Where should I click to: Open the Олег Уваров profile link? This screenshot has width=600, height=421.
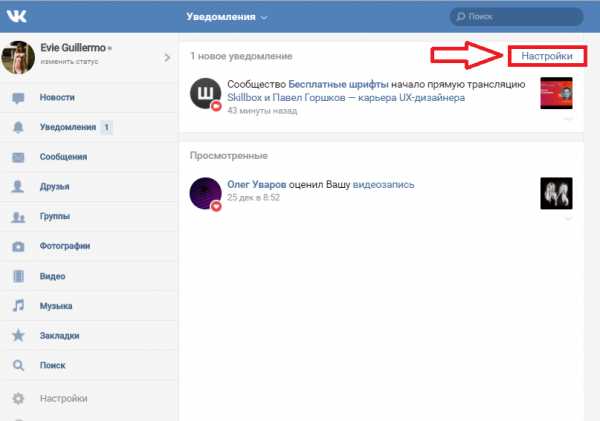pos(257,184)
